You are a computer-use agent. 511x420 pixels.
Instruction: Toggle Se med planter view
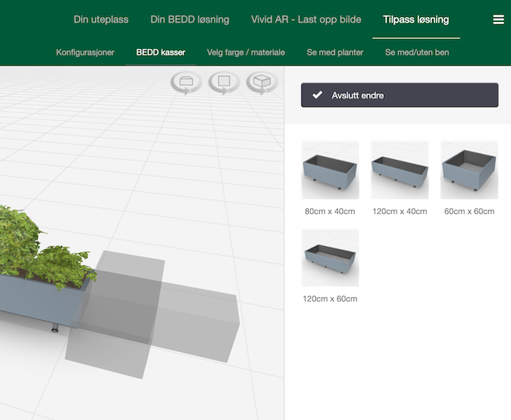(335, 53)
